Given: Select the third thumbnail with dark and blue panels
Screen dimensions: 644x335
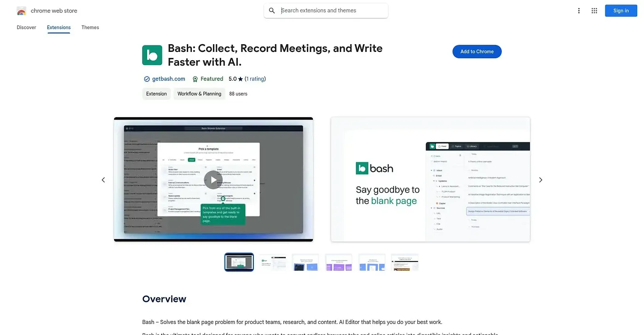Looking at the screenshot, I should pos(305,262).
